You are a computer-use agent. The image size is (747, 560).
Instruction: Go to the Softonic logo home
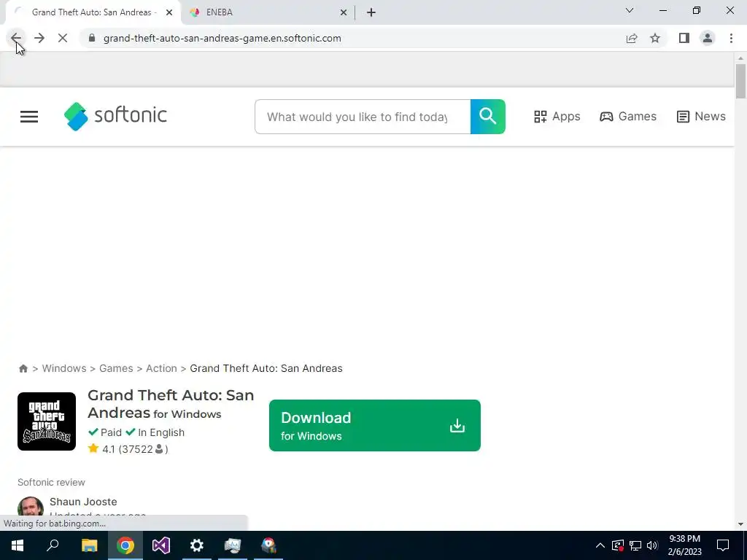pyautogui.click(x=115, y=116)
